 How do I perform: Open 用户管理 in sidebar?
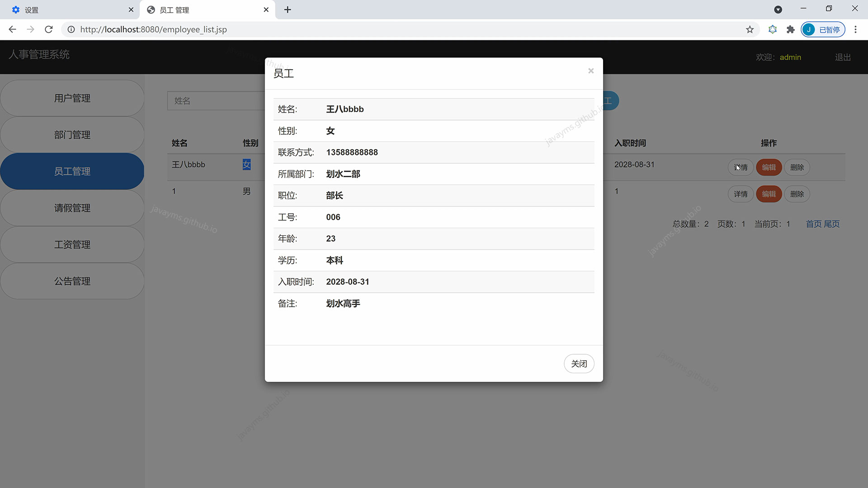72,98
